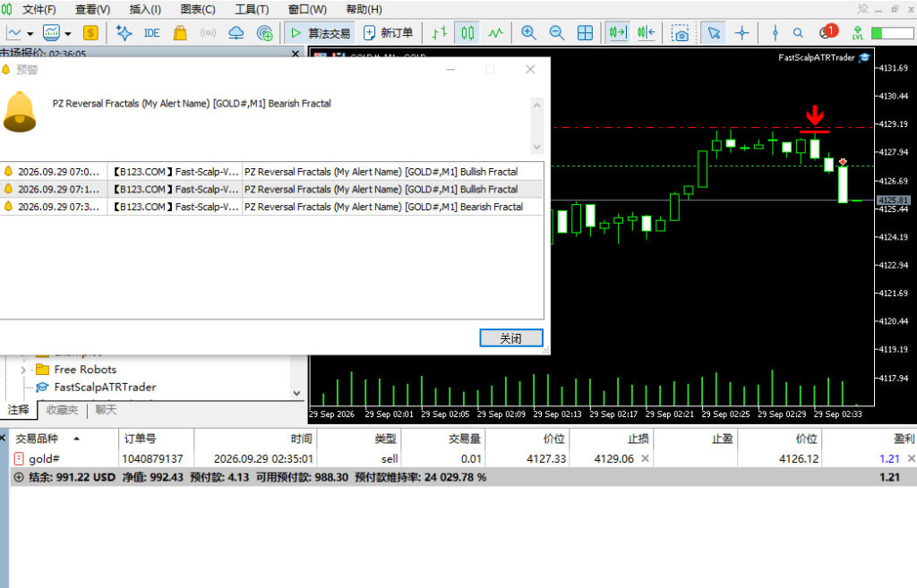The width and height of the screenshot is (917, 588).
Task: Select FastScalpATRTrader in navigator tree
Action: 105,388
